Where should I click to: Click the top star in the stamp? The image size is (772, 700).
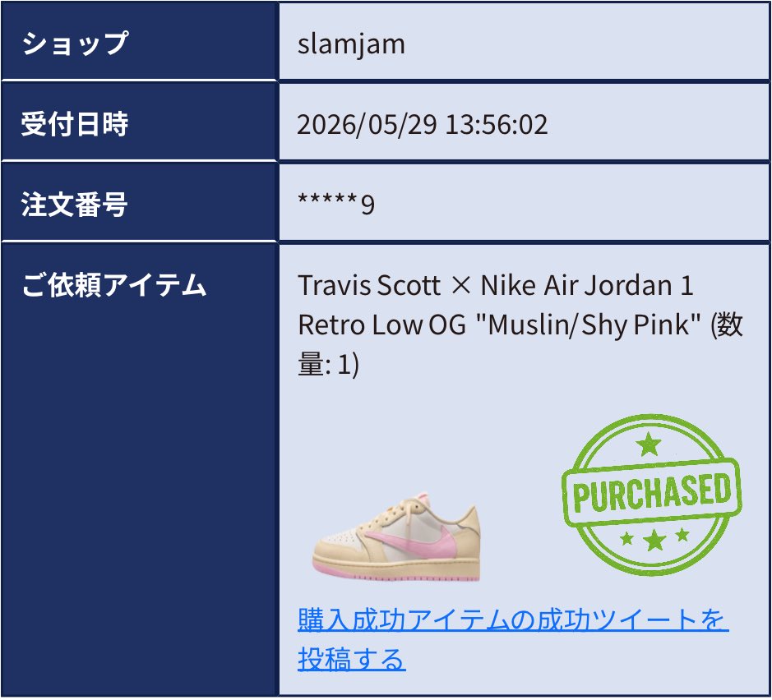coord(649,444)
